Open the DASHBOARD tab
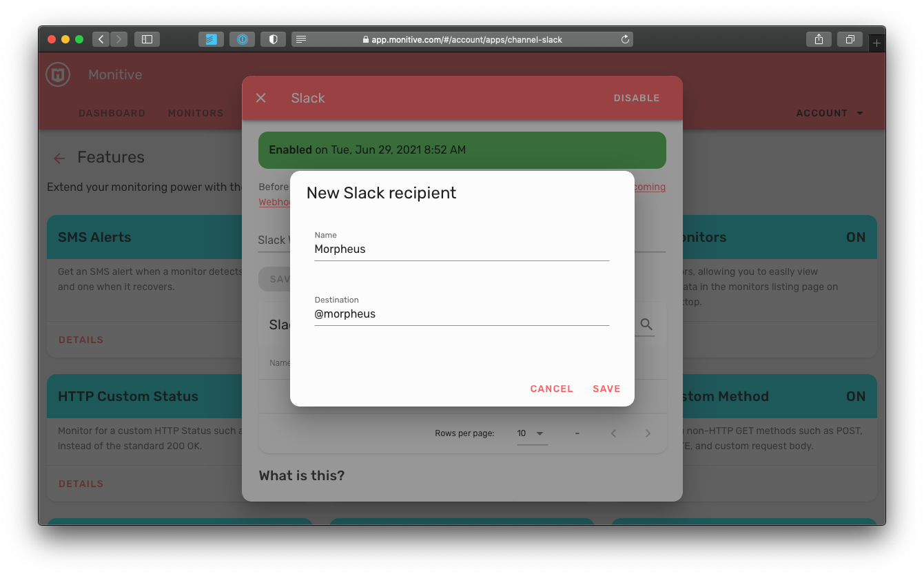 (x=112, y=113)
